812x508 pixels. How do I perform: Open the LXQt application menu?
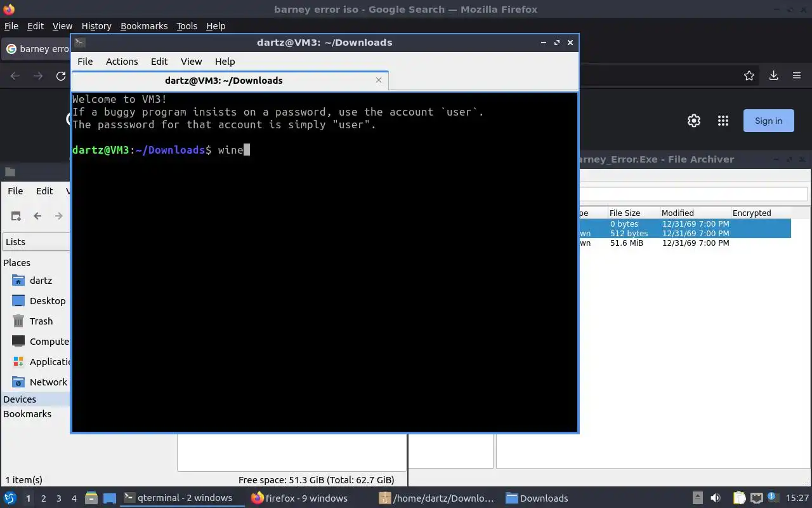tap(10, 498)
